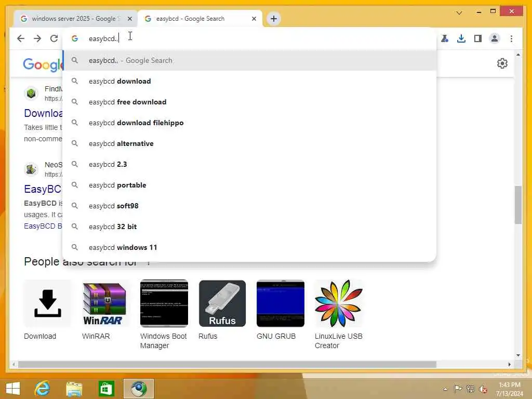This screenshot has height=399, width=532.
Task: Click the horizontal scrollbar thumb
Action: pyautogui.click(x=228, y=364)
